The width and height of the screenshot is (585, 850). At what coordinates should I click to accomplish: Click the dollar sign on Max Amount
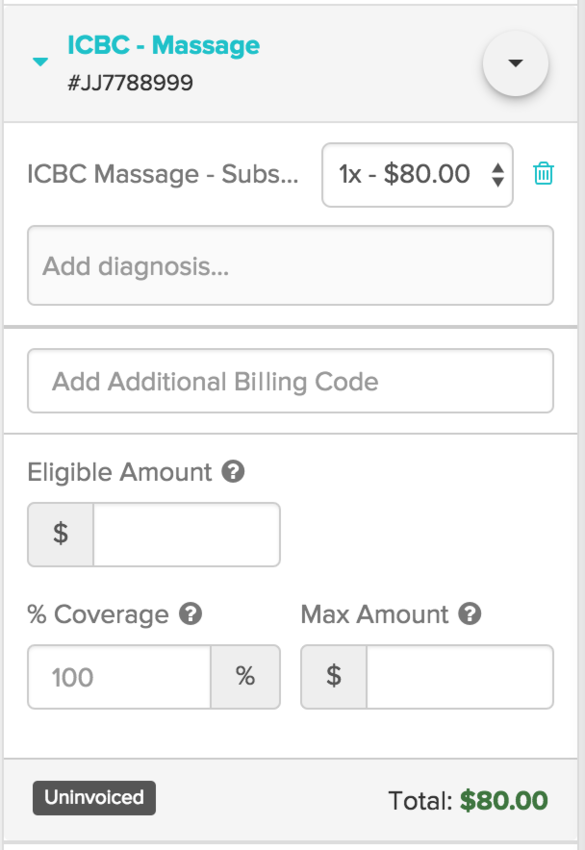(x=333, y=677)
